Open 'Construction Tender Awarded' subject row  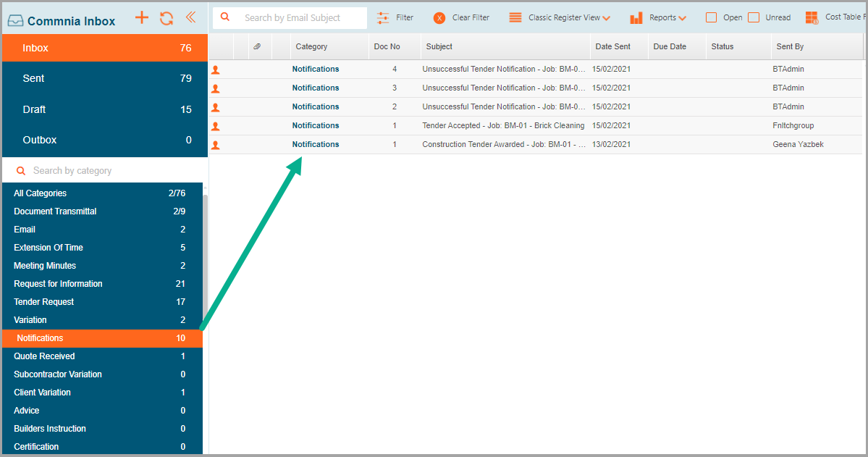(x=504, y=145)
